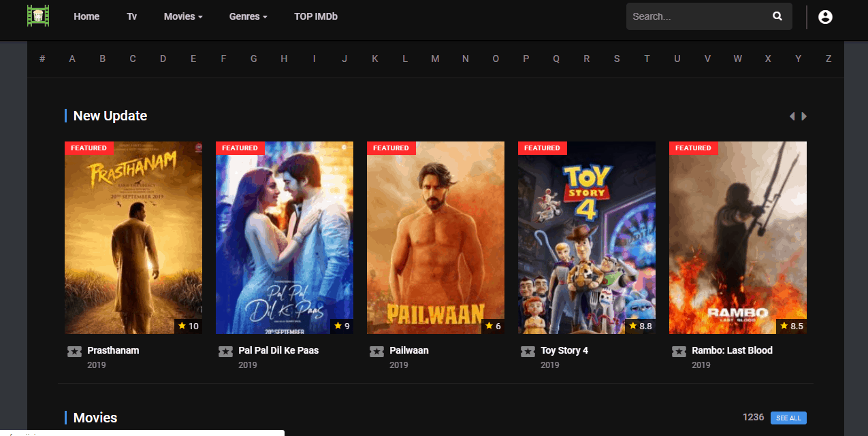
Task: Filter titles starting with letter G
Action: tap(254, 58)
